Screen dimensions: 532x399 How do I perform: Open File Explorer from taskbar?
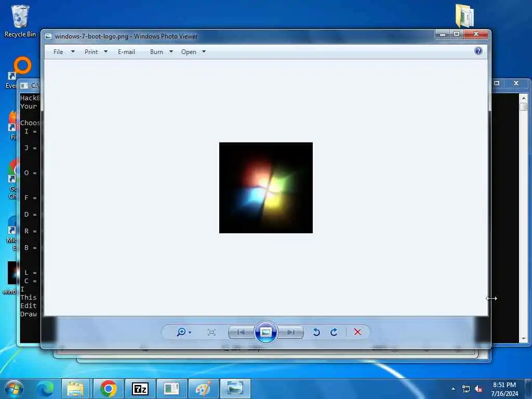pyautogui.click(x=75, y=389)
